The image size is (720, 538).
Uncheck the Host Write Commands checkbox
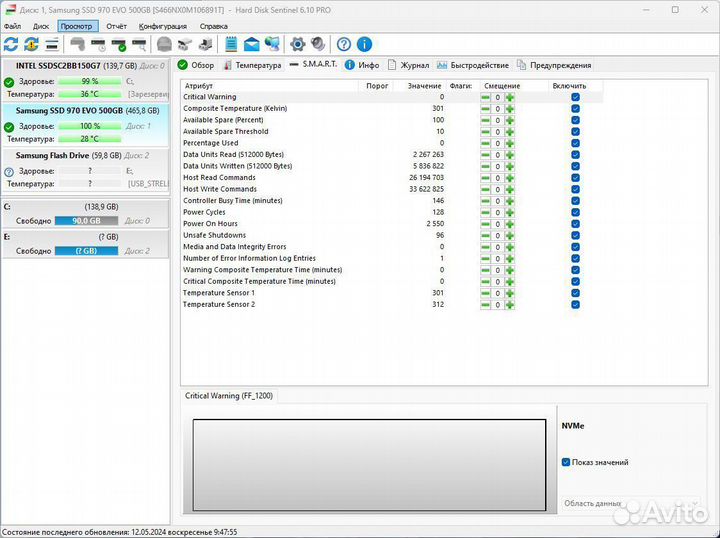575,189
